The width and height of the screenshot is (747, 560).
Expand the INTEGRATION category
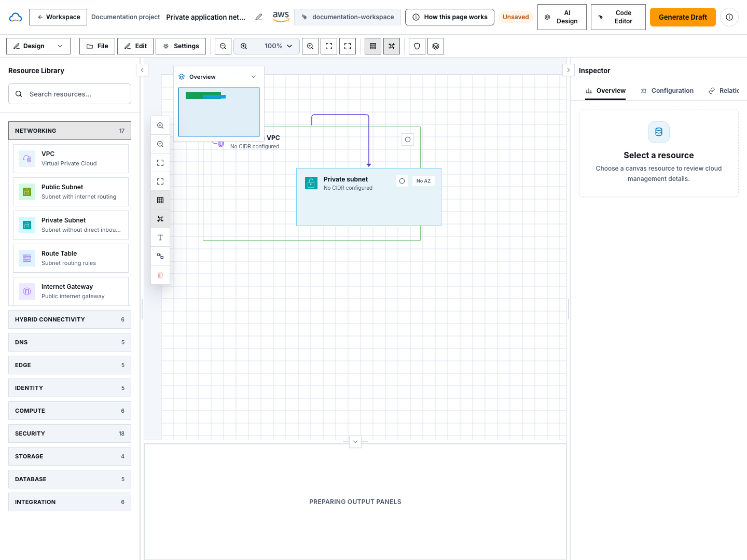coord(70,502)
